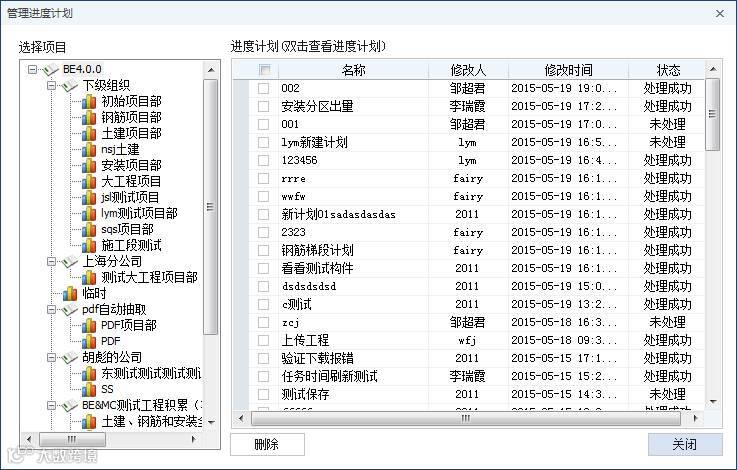Check the box for lym新建计划
The width and height of the screenshot is (737, 470).
coord(263,142)
